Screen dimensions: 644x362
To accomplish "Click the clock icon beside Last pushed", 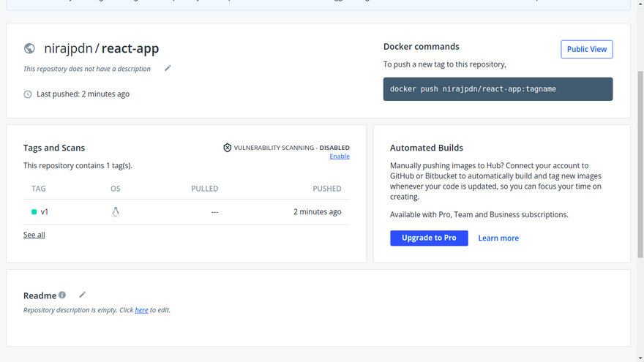I will (x=28, y=94).
